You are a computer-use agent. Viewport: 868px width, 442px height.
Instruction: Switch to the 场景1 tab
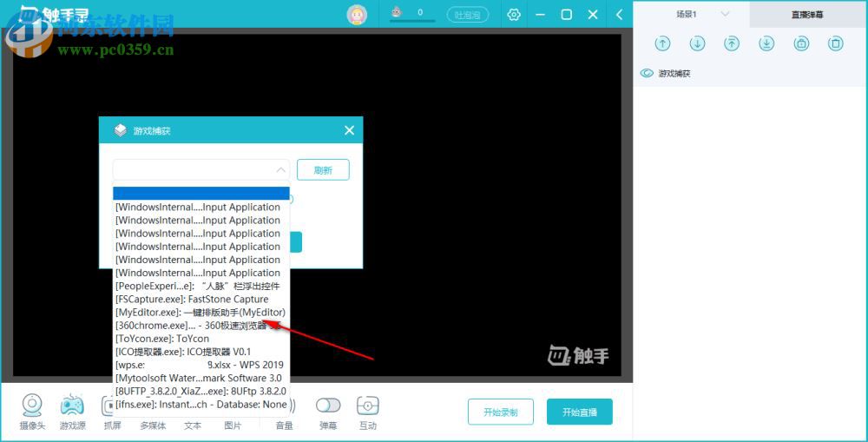click(x=687, y=15)
